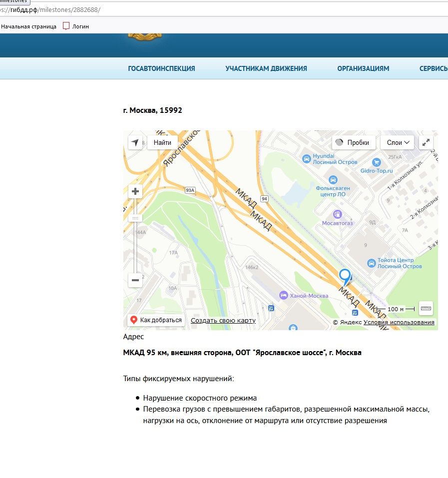Click the red pin in Как добраться
Image resolution: width=448 pixels, height=478 pixels.
click(x=133, y=320)
